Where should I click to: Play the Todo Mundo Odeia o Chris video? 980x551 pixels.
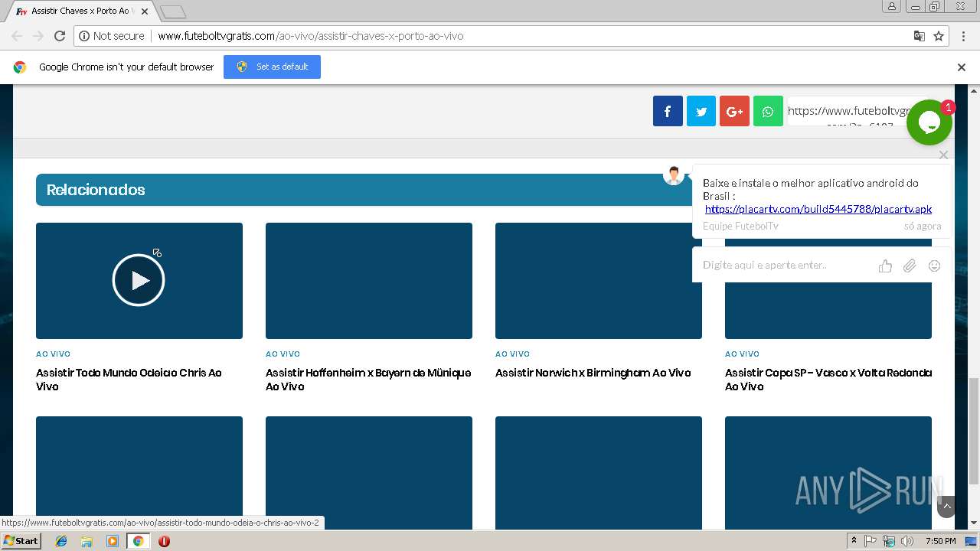click(x=139, y=280)
